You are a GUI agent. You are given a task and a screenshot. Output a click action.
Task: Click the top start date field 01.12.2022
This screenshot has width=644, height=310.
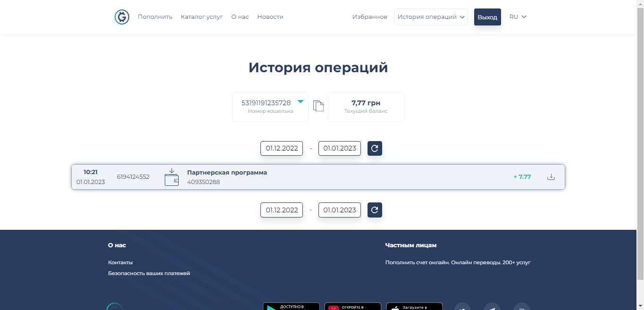(282, 148)
